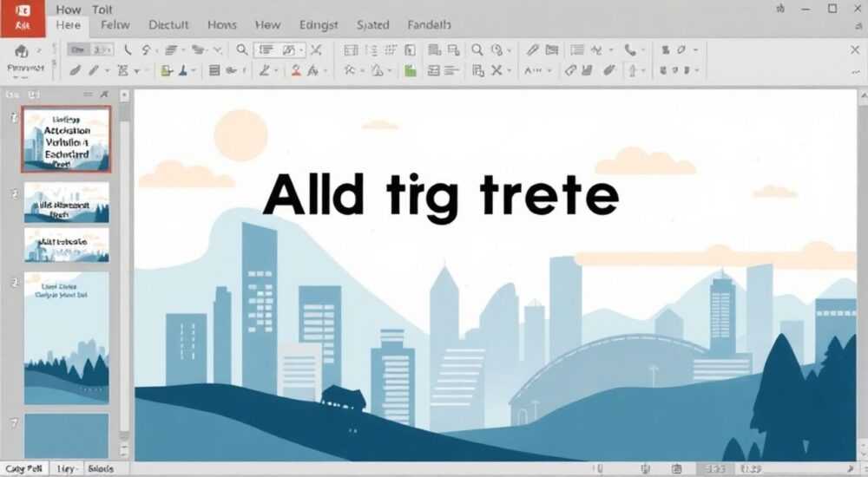Image resolution: width=868 pixels, height=477 pixels.
Task: Select the plain blue slide thumbnail
Action: point(67,435)
